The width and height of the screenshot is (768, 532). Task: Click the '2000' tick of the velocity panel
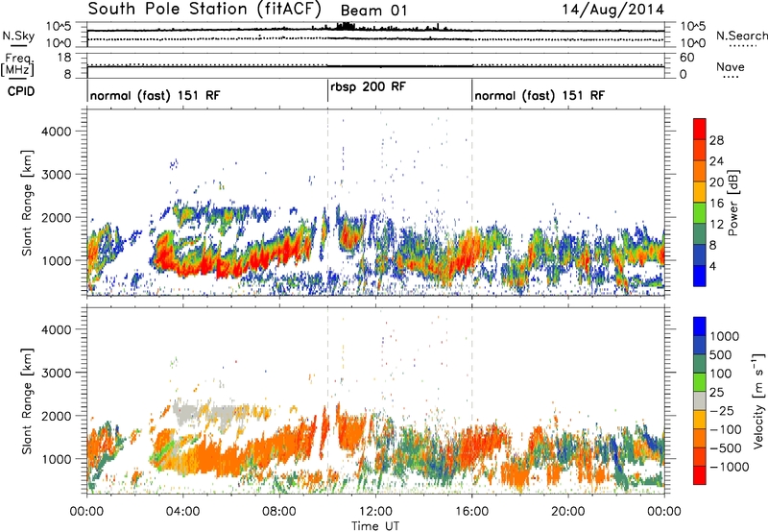tap(56, 416)
